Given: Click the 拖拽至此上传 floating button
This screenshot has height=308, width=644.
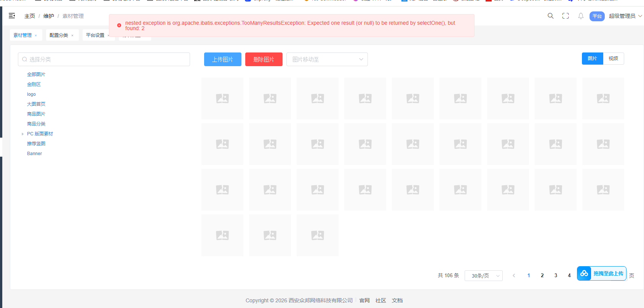Looking at the screenshot, I should pyautogui.click(x=602, y=273).
